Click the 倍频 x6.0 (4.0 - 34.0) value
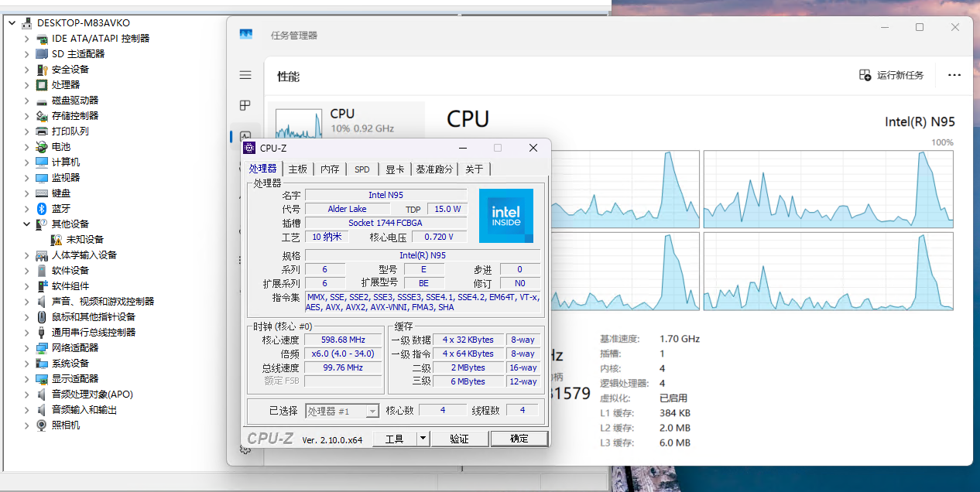The height and width of the screenshot is (492, 980). [344, 354]
